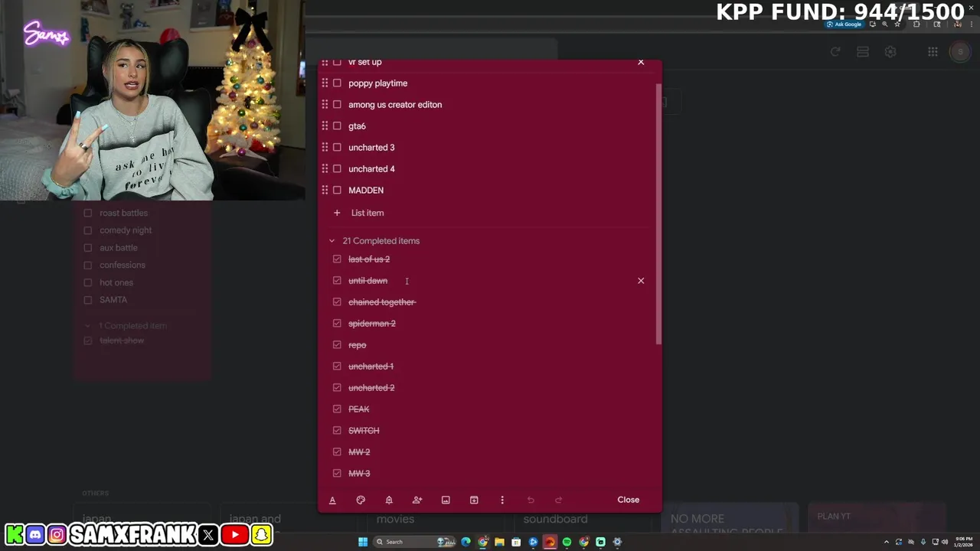980x551 pixels.
Task: Switch Keep to list view
Action: click(863, 52)
